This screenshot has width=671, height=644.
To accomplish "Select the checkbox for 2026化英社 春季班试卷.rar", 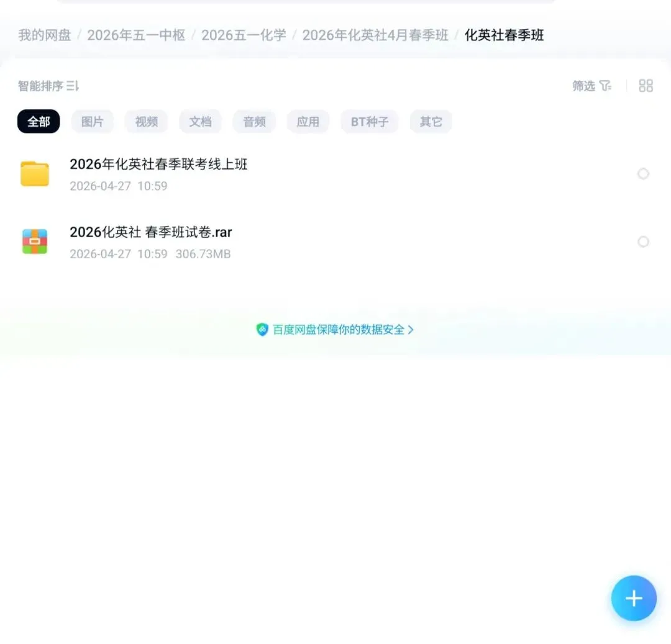I will coord(643,242).
